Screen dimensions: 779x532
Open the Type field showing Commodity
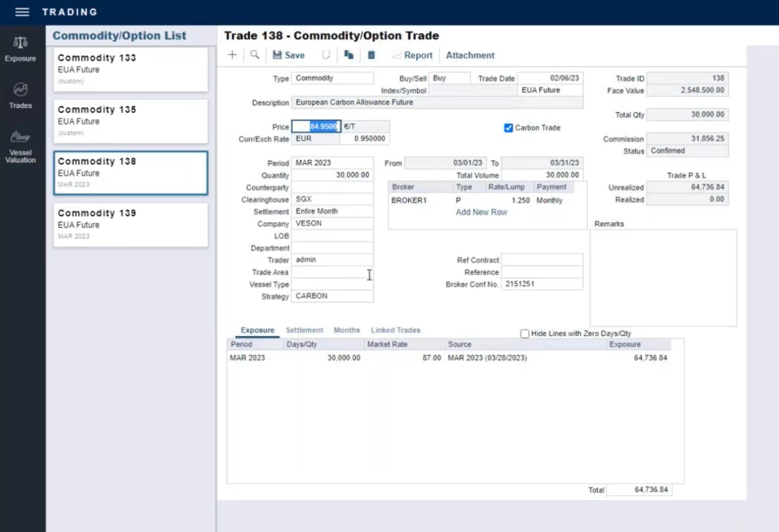tap(332, 79)
